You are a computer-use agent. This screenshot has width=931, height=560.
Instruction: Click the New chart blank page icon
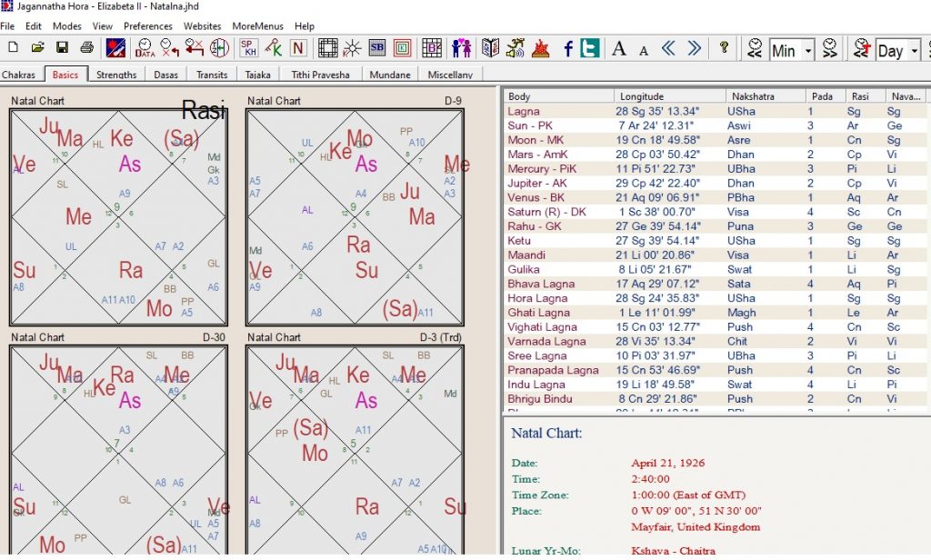click(13, 47)
